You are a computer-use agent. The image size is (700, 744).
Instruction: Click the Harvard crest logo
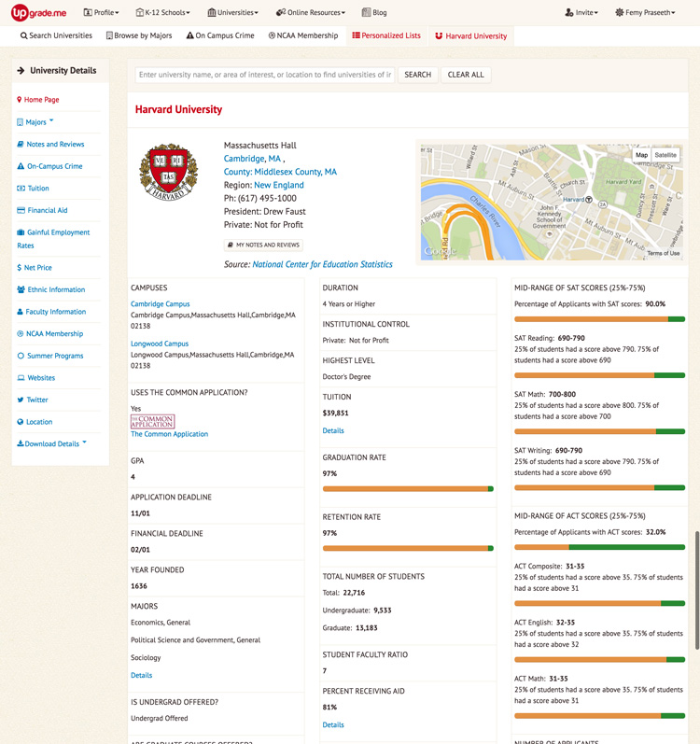coord(168,173)
